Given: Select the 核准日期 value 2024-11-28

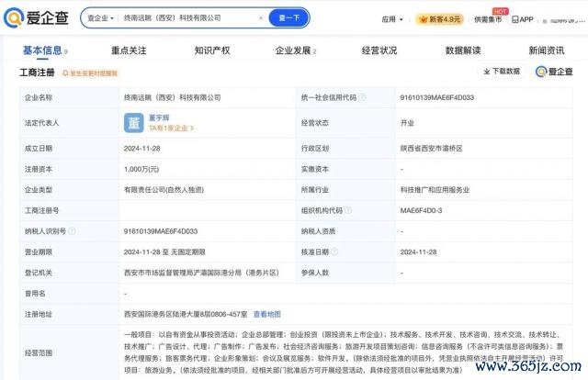Looking at the screenshot, I should click(x=418, y=251).
